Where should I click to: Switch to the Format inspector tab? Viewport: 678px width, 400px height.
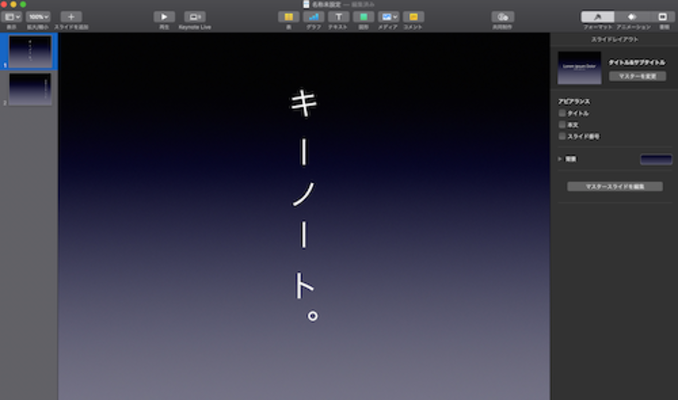point(598,17)
